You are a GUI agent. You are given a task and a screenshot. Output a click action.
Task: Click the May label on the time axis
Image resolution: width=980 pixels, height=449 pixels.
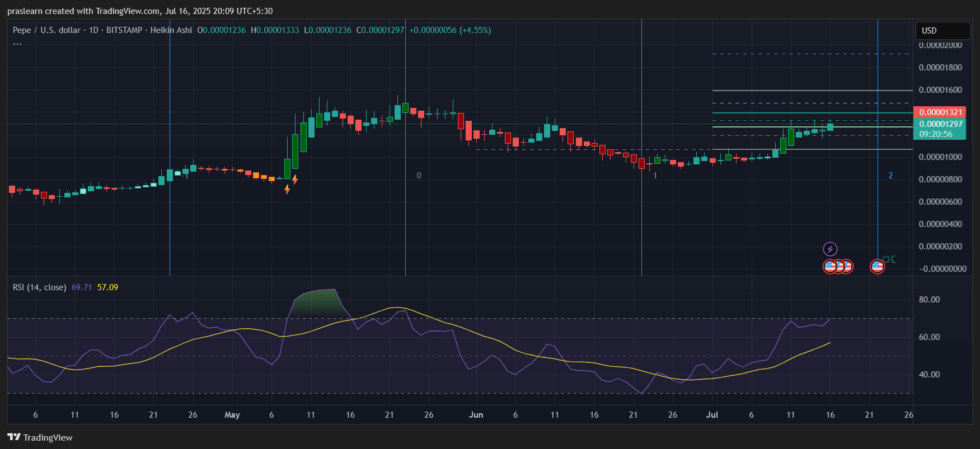232,415
